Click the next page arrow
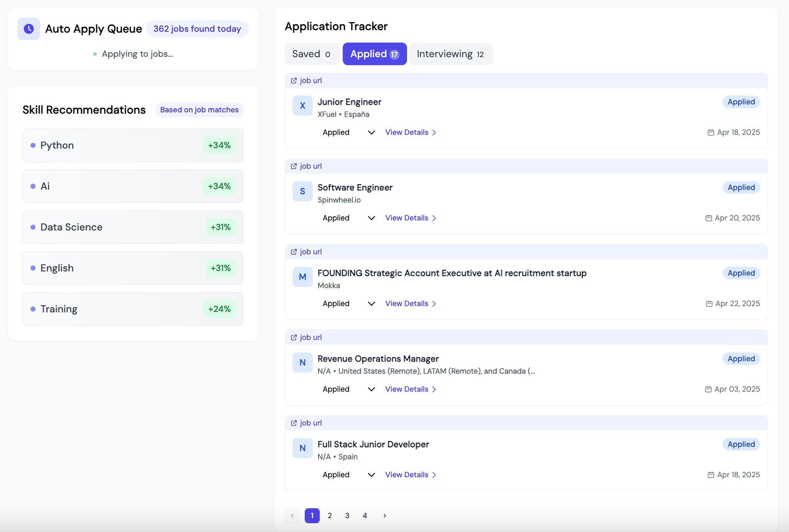Image resolution: width=789 pixels, height=532 pixels. (384, 516)
